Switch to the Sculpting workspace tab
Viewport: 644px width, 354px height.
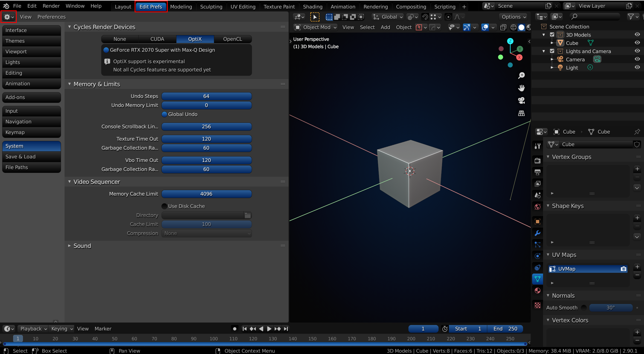(x=211, y=7)
